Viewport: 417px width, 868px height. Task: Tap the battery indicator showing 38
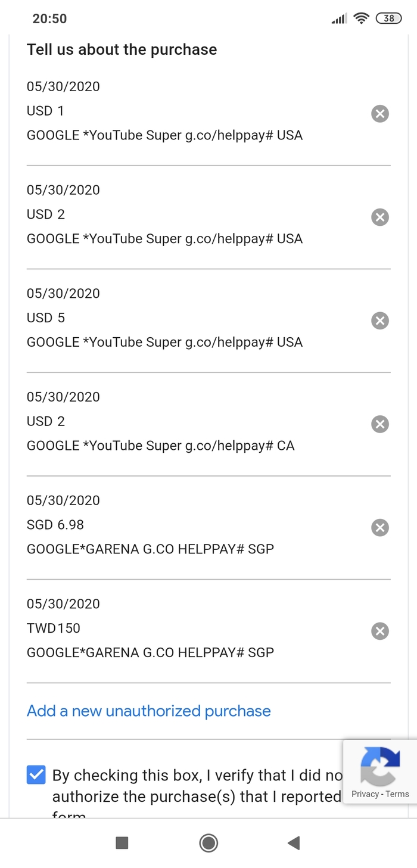point(388,18)
